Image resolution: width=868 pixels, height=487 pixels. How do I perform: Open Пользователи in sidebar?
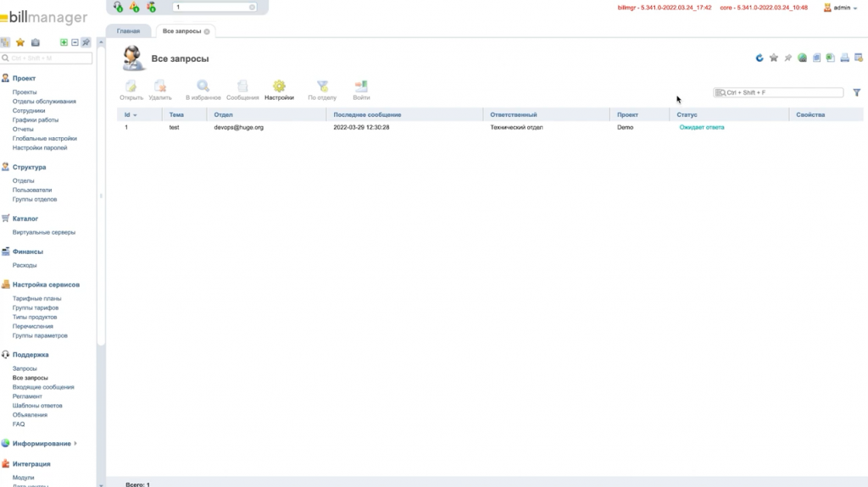pos(32,191)
